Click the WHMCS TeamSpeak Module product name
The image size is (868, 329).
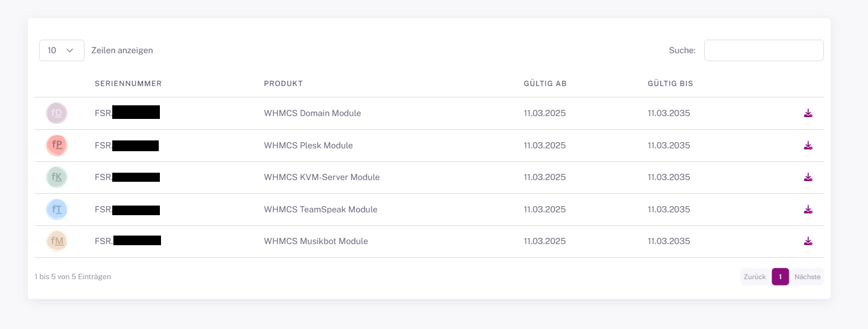tap(320, 210)
